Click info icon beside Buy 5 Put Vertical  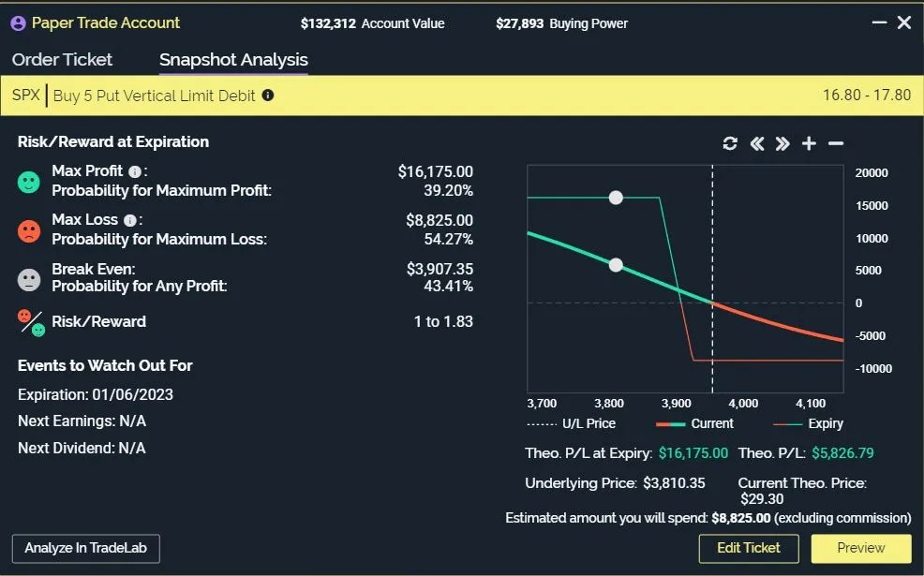(268, 95)
